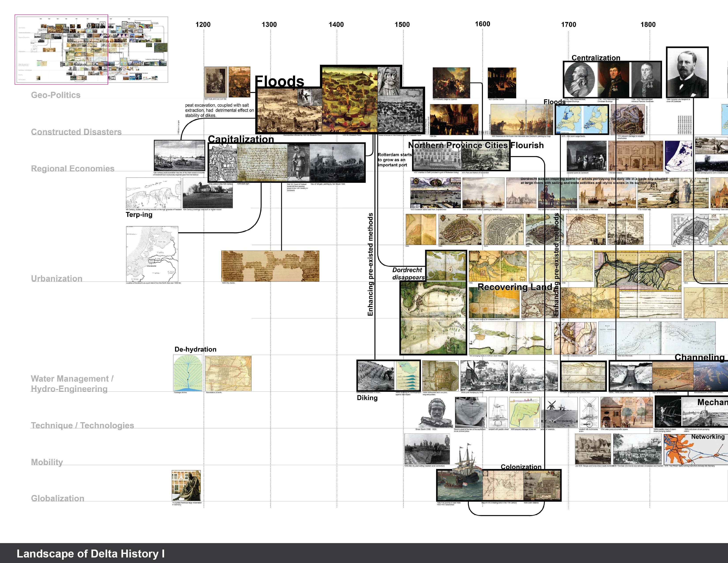728x563 pixels.
Task: Click the 1800 year marker
Action: pyautogui.click(x=648, y=24)
